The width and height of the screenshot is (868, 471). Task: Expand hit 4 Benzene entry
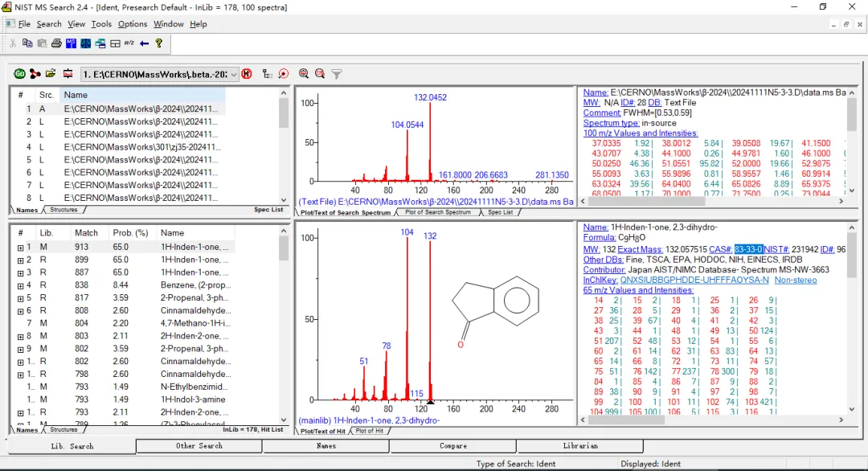pyautogui.click(x=20, y=285)
